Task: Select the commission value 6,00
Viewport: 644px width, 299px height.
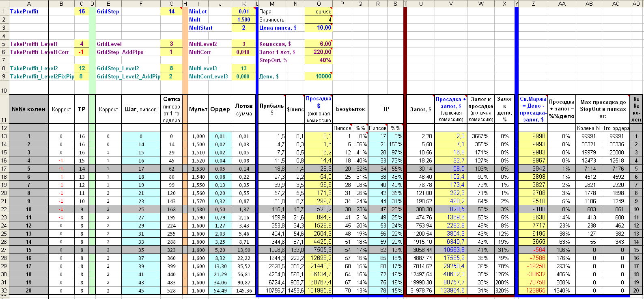Action: coord(319,44)
